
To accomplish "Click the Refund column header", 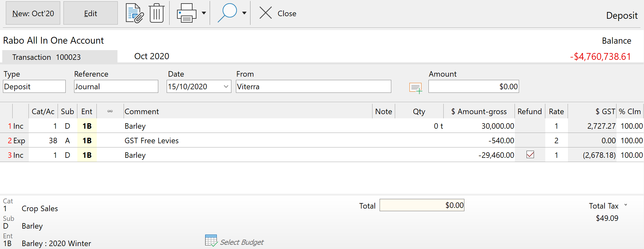I will [530, 112].
